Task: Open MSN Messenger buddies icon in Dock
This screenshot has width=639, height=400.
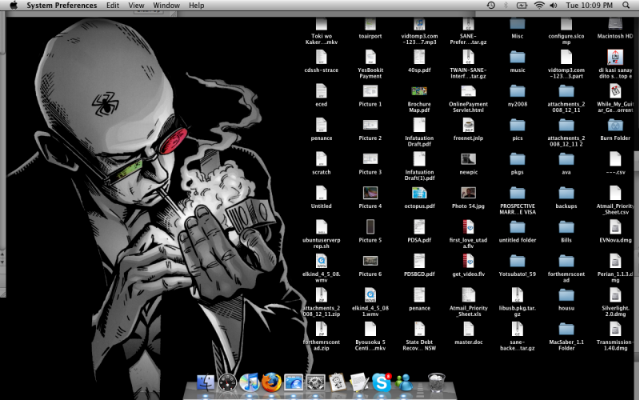Action: pyautogui.click(x=403, y=383)
